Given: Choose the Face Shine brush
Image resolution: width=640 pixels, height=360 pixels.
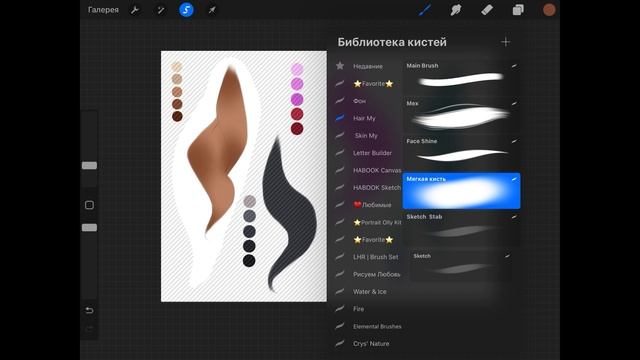Looking at the screenshot, I should pos(461,153).
